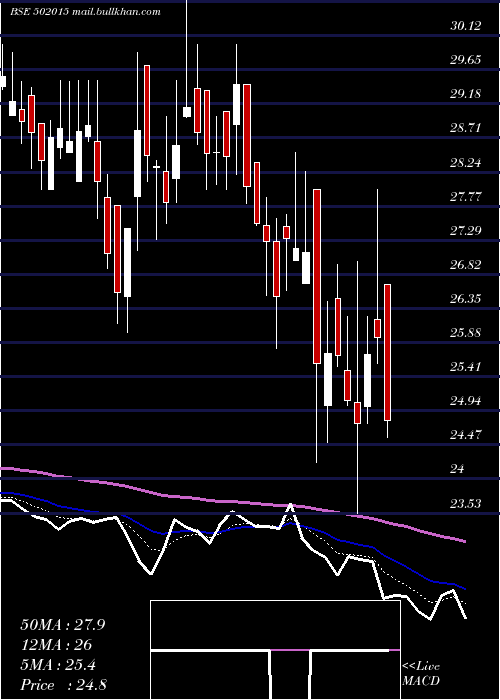Click the 5MA : 25.4 readout
This screenshot has height=700, width=500.
pyautogui.click(x=58, y=665)
